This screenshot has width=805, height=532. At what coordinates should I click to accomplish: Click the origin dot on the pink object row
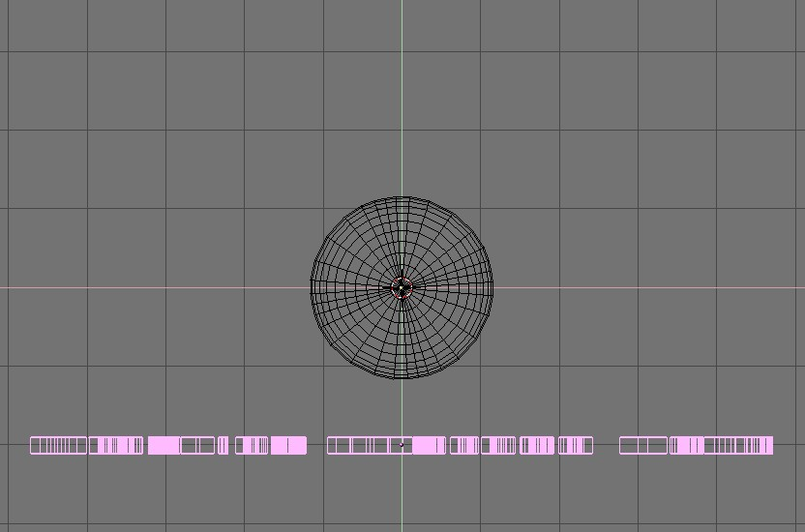402,445
